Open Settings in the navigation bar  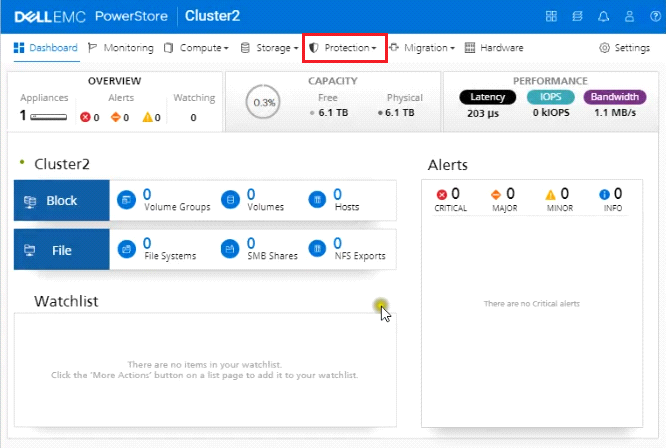tap(624, 48)
